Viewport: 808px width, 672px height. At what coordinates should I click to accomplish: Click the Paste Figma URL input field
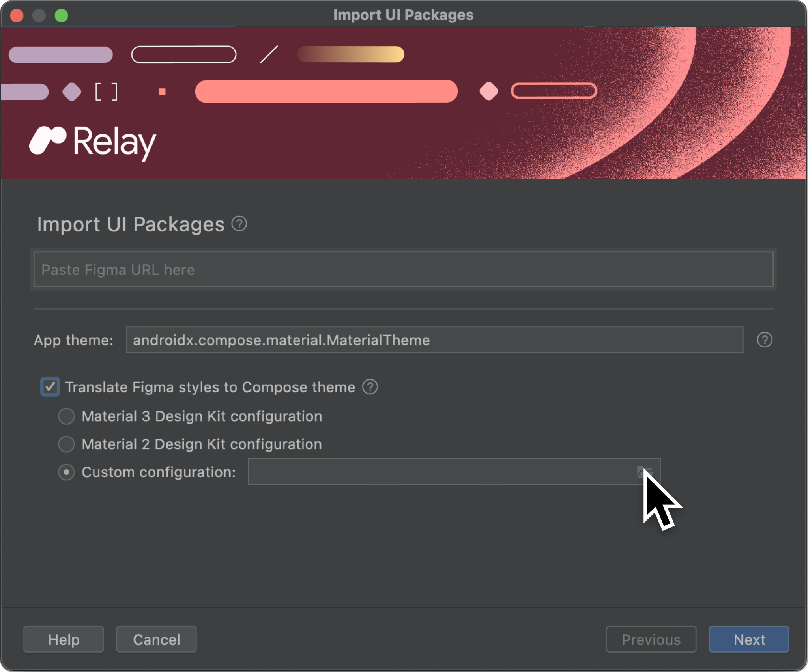(404, 270)
